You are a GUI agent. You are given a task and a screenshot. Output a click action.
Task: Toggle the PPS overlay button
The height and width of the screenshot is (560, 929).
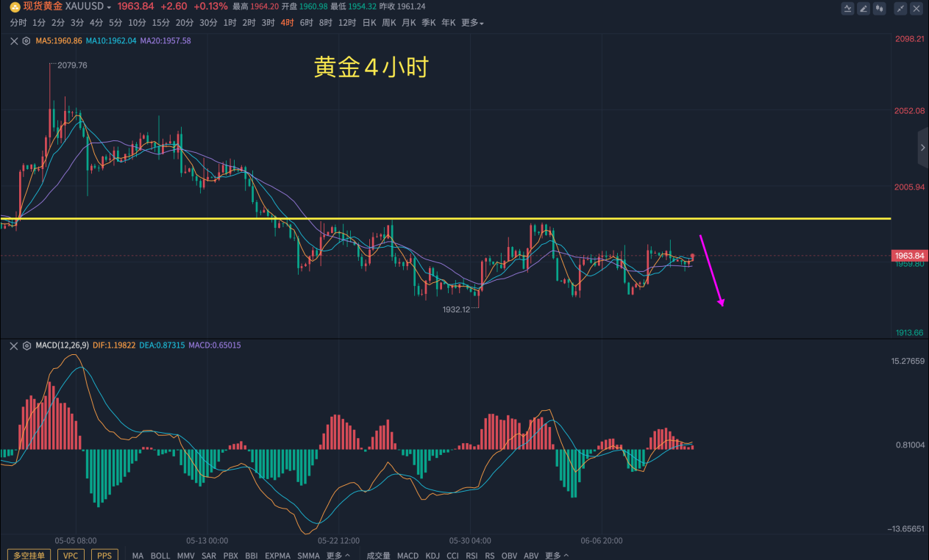click(x=104, y=555)
